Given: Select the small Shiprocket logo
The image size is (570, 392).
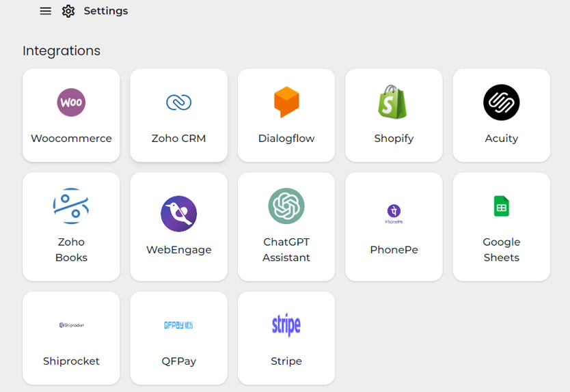Looking at the screenshot, I should [72, 325].
